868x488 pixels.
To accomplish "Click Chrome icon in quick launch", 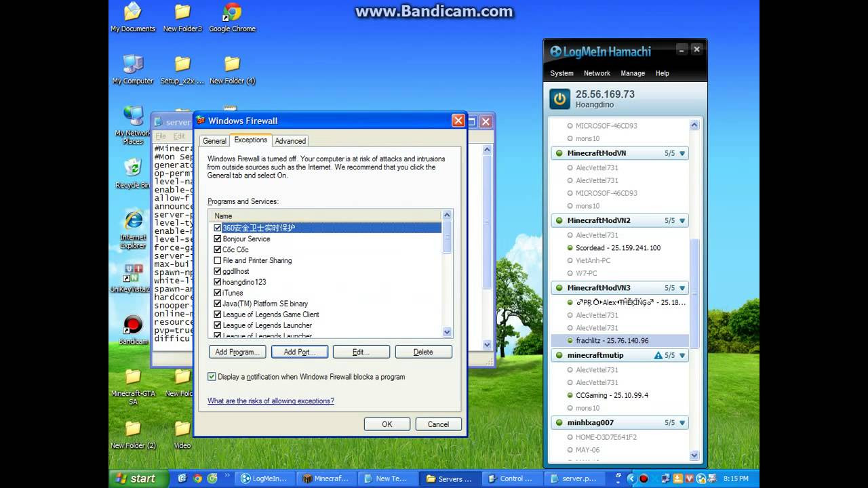I will click(x=197, y=479).
